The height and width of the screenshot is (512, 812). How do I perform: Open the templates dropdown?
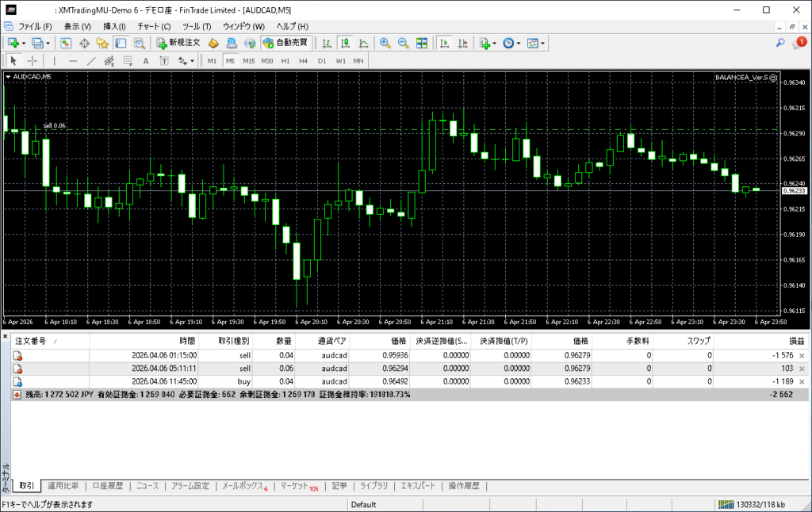point(535,43)
